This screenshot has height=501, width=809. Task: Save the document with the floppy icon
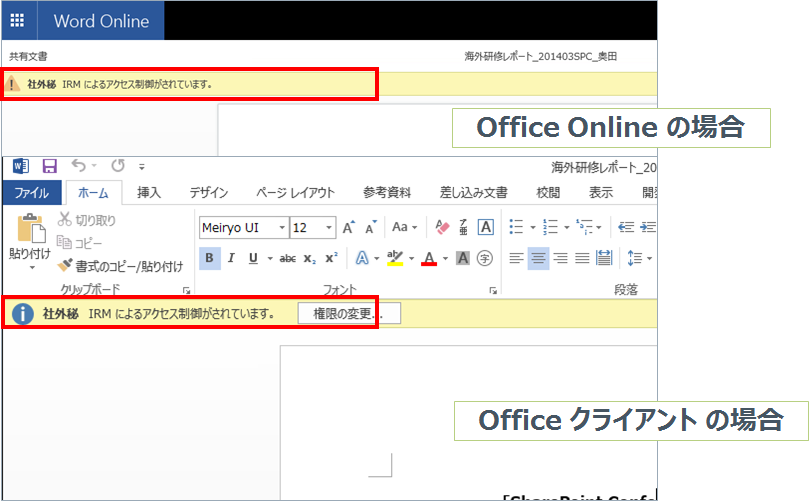pyautogui.click(x=50, y=166)
